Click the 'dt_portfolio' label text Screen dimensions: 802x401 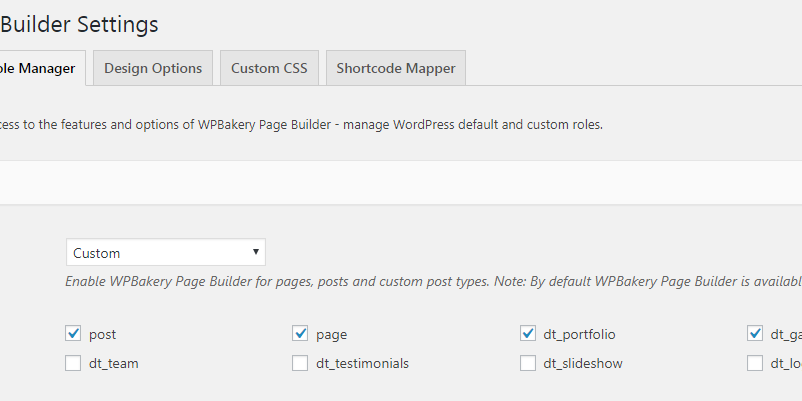(x=587, y=334)
